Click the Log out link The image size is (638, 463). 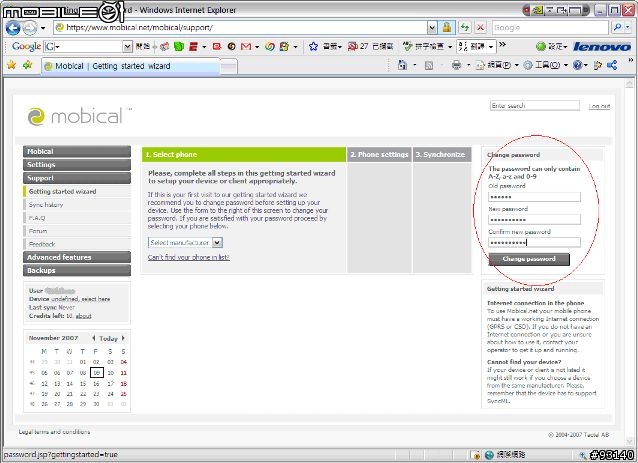(x=599, y=106)
